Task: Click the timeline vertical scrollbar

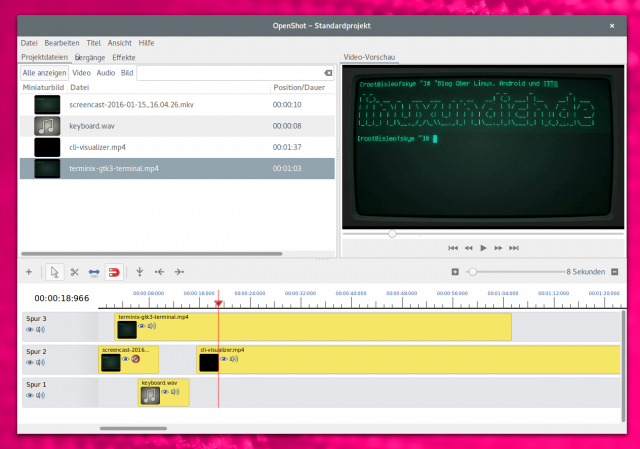Action: click(623, 366)
